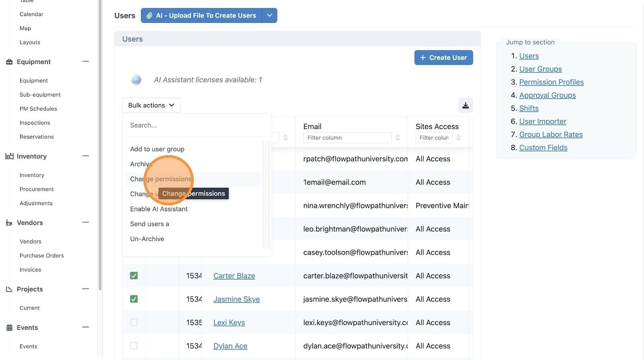Screen dimensions: 644x360
Task: Open Jasmine Skye user link
Action: click(x=237, y=299)
